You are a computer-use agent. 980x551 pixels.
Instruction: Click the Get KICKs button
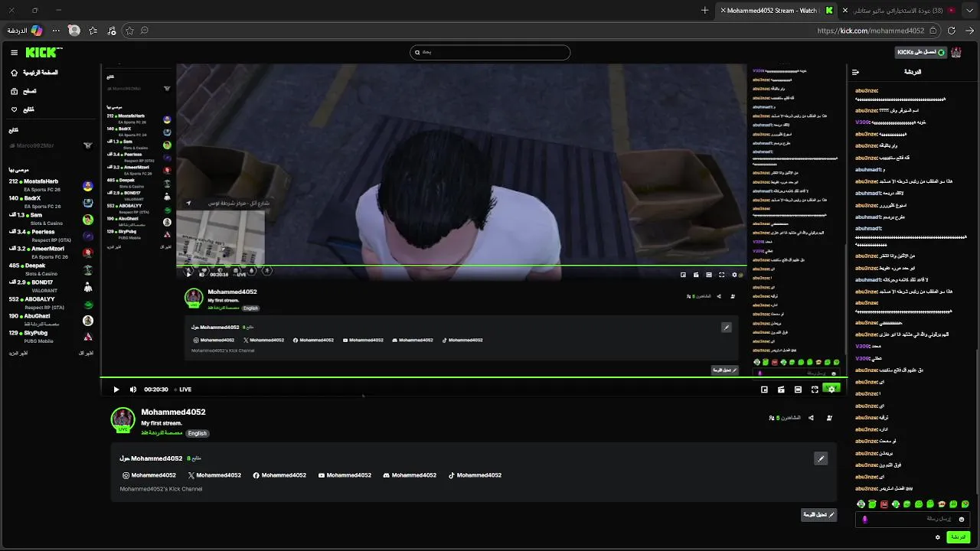[920, 52]
